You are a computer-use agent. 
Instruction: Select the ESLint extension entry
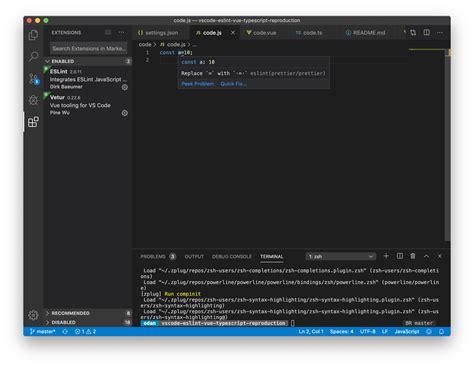point(88,79)
